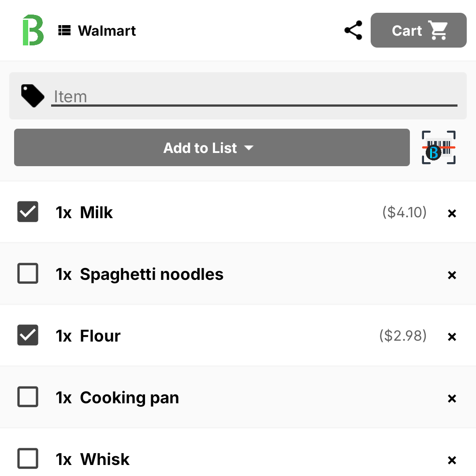Expand the Add to List dropdown arrow
476x476 pixels.
[x=249, y=148]
